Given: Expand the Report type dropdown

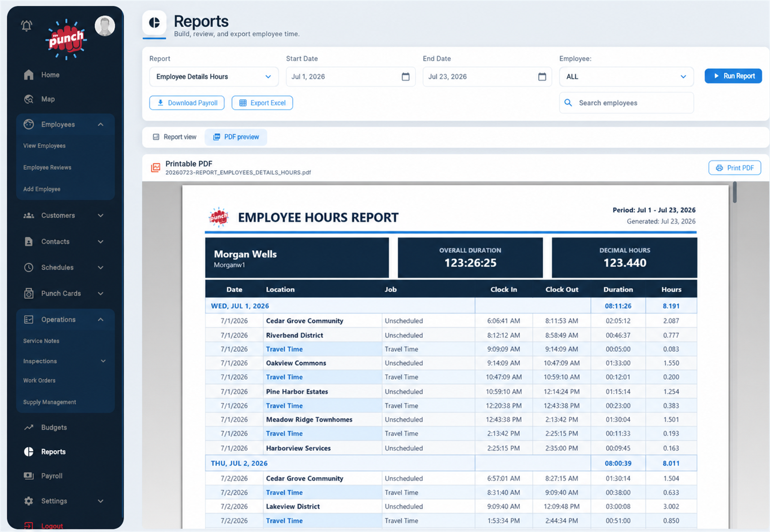Looking at the screenshot, I should [x=214, y=77].
